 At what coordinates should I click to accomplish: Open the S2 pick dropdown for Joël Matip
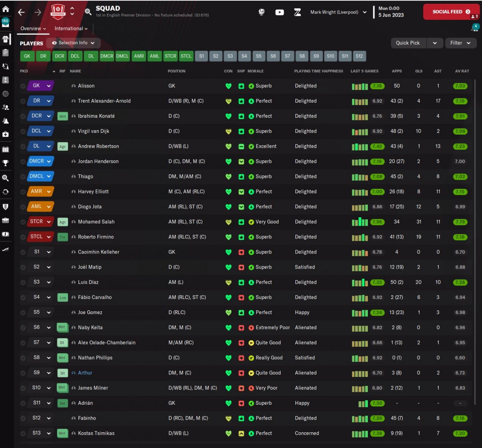pos(41,267)
